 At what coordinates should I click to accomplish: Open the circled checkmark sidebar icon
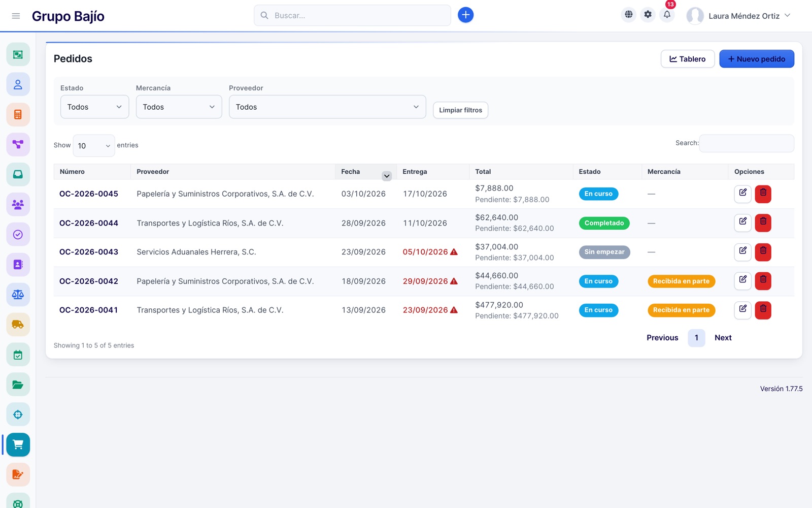[x=18, y=234]
